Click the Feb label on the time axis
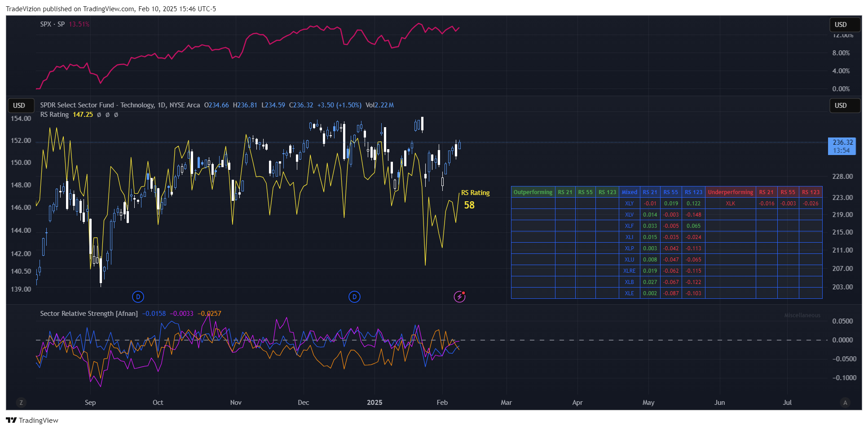The height and width of the screenshot is (430, 868). (x=442, y=403)
